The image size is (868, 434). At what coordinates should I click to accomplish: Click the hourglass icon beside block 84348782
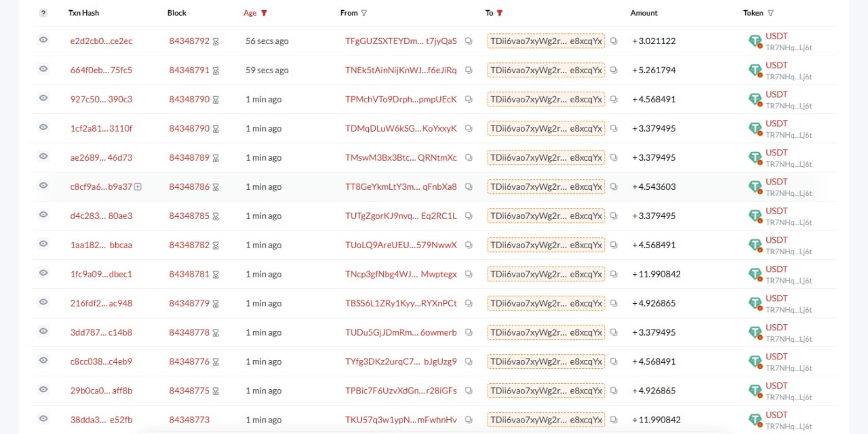(216, 245)
